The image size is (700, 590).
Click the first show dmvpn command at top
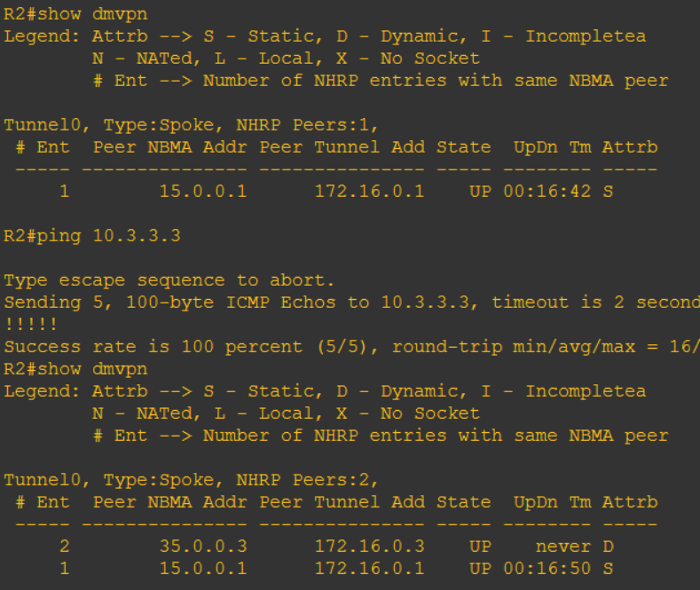[x=76, y=14]
